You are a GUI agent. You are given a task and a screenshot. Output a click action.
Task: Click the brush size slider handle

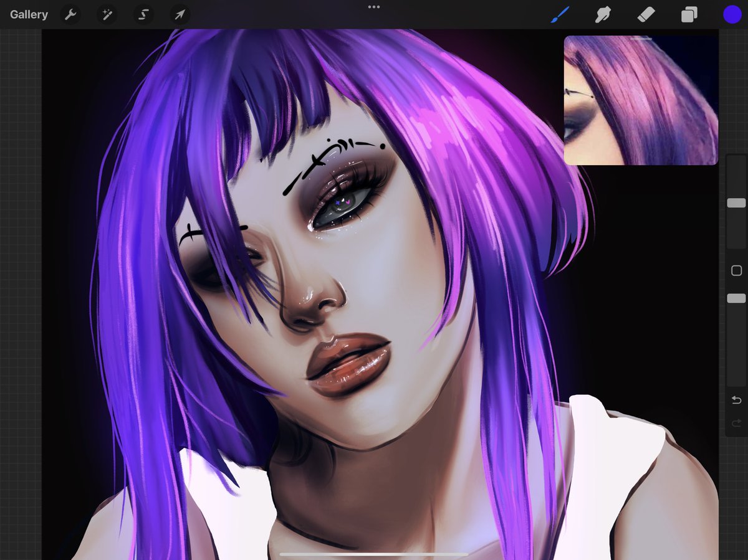736,203
